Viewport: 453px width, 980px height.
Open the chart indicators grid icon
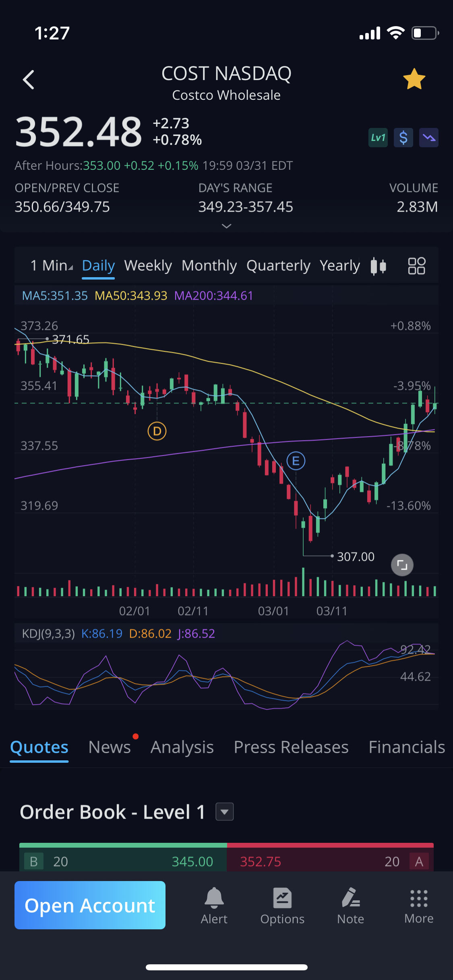click(x=416, y=266)
